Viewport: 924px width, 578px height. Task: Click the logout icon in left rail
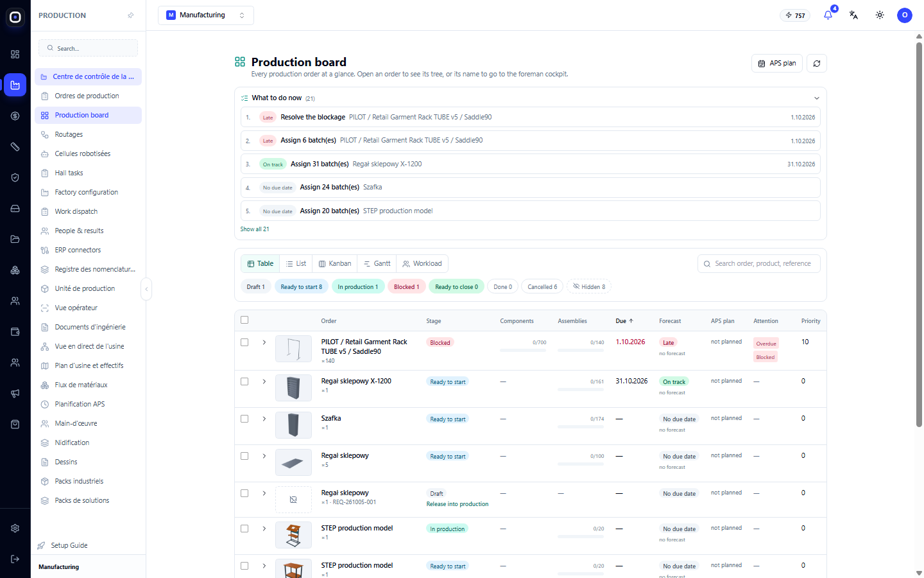pyautogui.click(x=15, y=559)
